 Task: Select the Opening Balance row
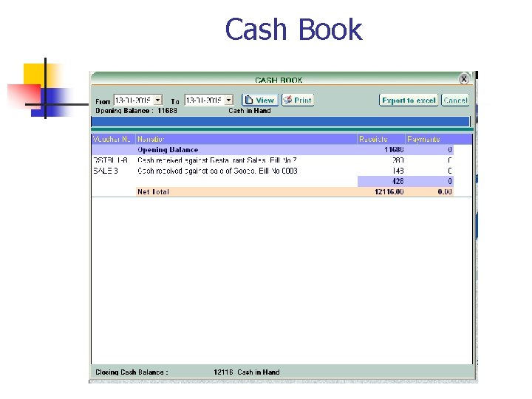[x=273, y=149]
